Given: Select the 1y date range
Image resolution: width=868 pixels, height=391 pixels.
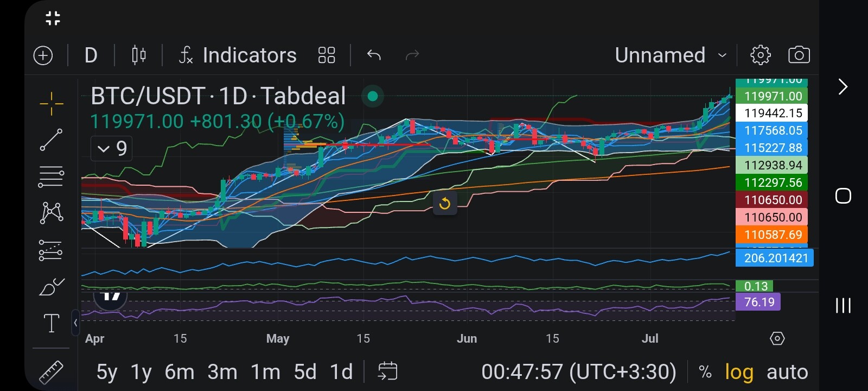Looking at the screenshot, I should pos(141,373).
